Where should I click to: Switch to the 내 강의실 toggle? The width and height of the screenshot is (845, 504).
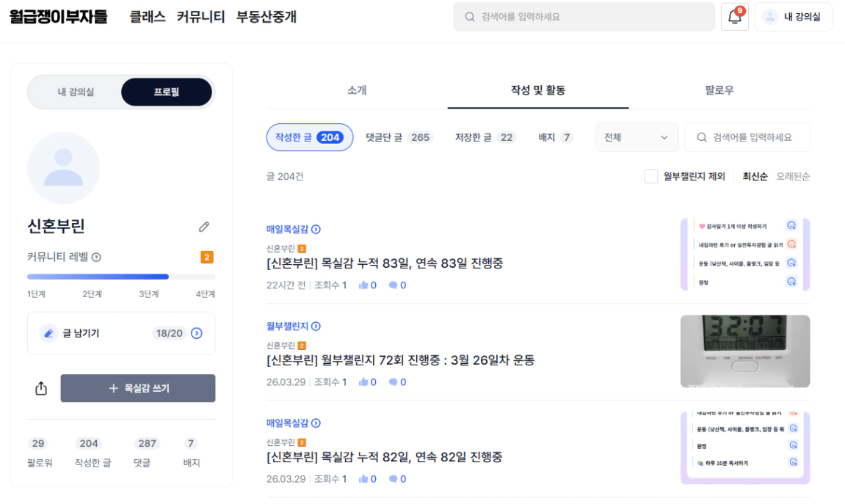point(76,92)
